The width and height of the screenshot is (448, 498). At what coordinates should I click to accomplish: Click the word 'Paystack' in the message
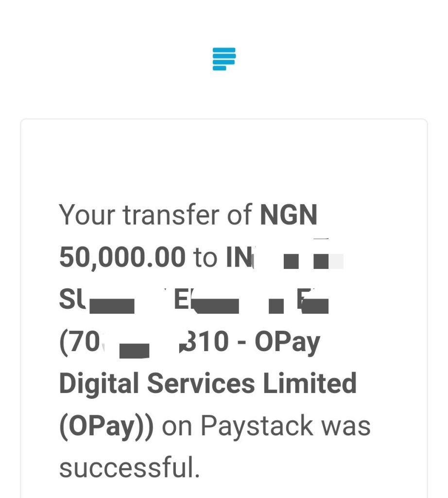point(258,427)
